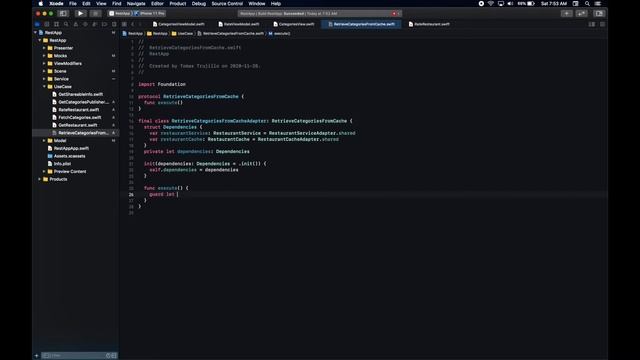
Task: Expand the Products folder
Action: click(40, 179)
